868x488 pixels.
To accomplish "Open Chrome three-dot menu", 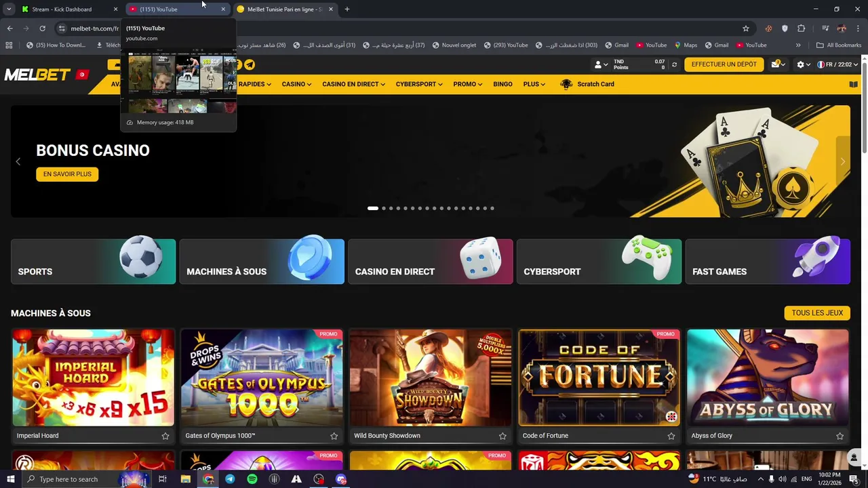I will [858, 28].
